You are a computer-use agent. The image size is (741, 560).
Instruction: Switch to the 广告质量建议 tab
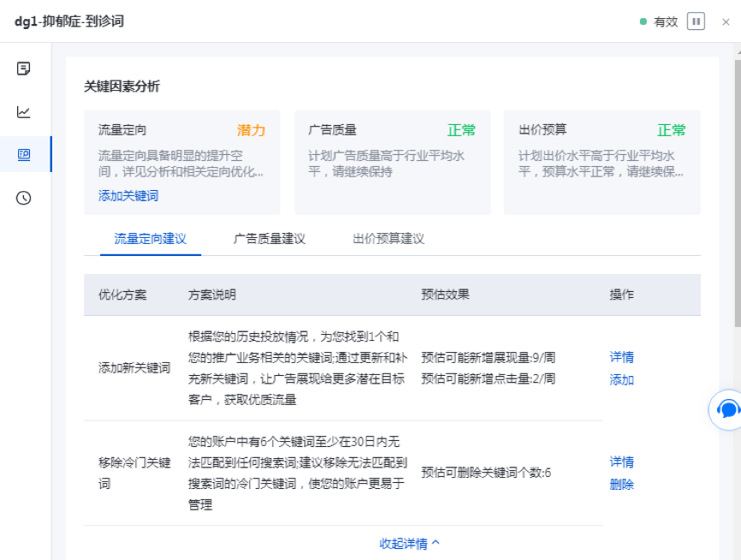click(269, 239)
